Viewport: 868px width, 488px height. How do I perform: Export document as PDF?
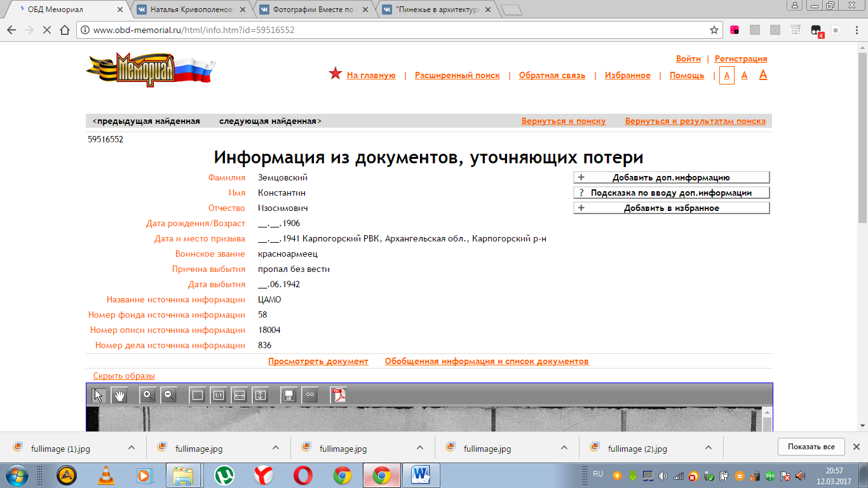pos(339,395)
